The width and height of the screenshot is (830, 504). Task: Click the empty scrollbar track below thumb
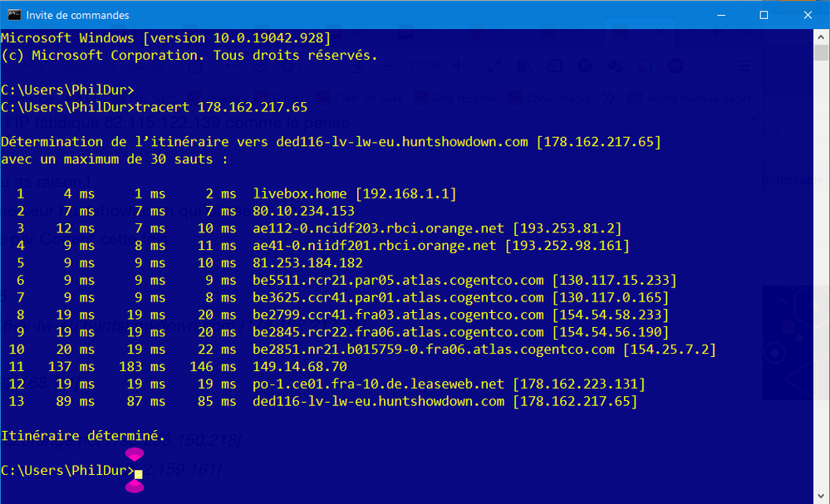click(x=821, y=291)
